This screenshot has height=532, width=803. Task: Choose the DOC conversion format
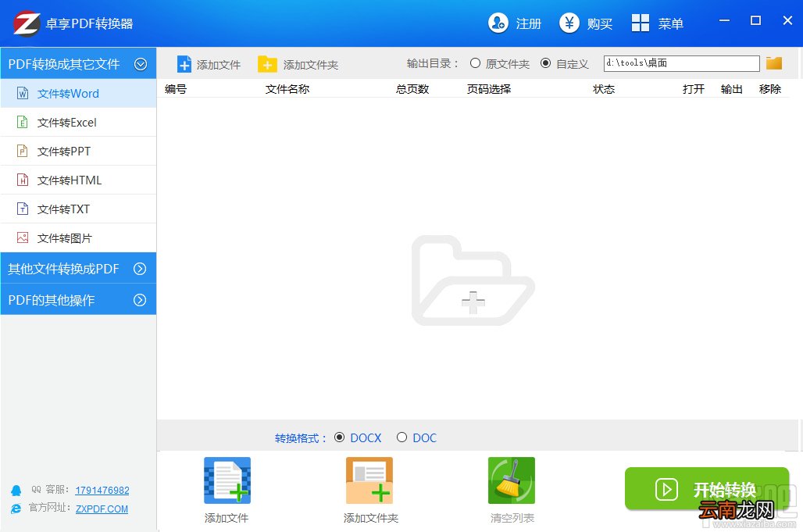tap(402, 437)
